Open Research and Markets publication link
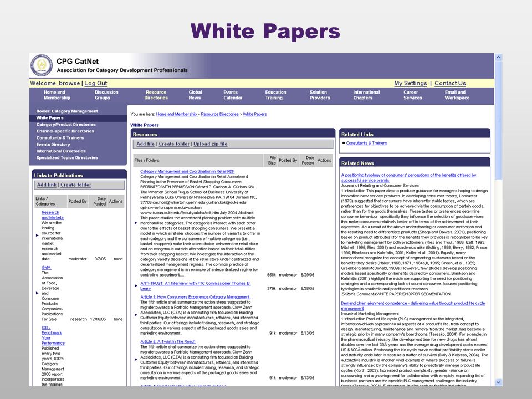The height and width of the screenshot is (399, 532). 52,215
